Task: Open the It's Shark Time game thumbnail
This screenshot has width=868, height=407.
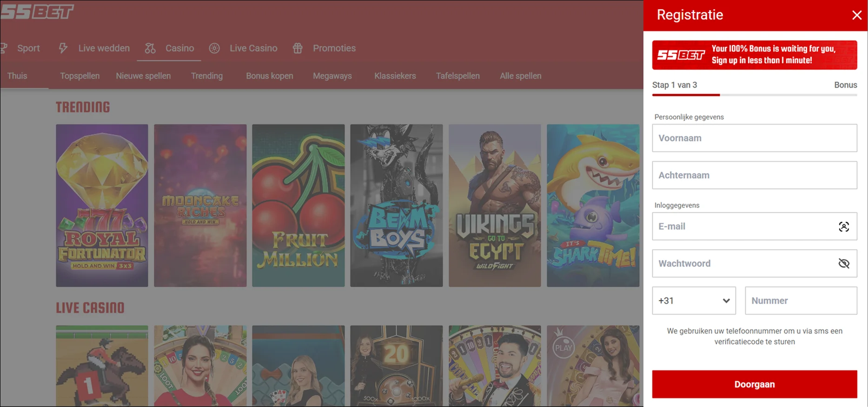Action: point(593,205)
